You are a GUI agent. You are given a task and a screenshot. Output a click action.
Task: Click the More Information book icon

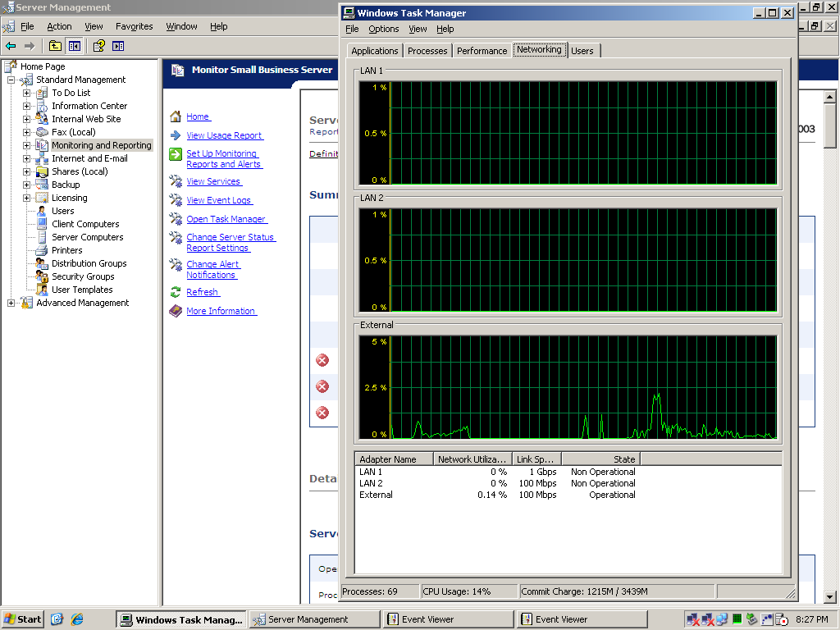click(176, 311)
